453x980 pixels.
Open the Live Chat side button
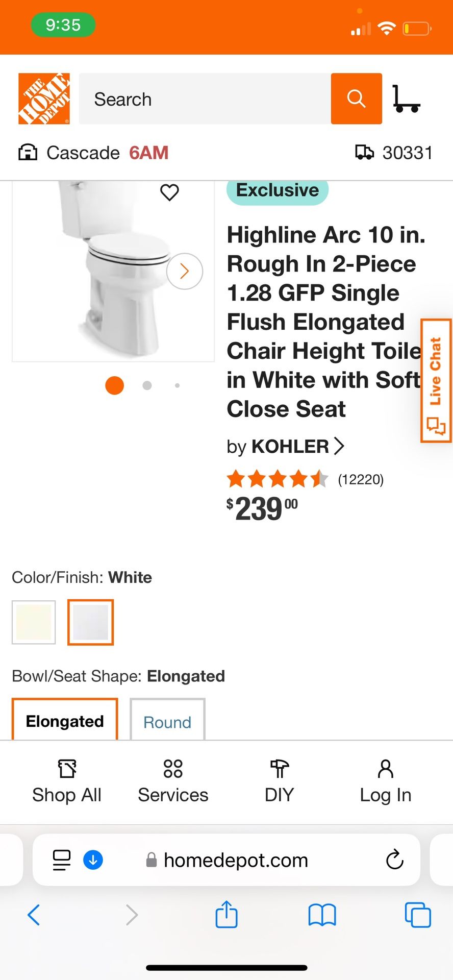[436, 380]
